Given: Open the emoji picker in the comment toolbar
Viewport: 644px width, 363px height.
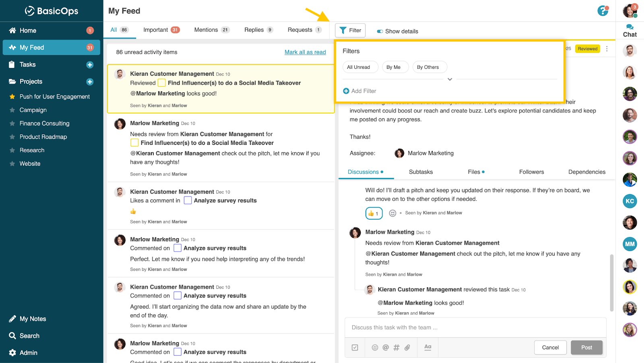Looking at the screenshot, I should click(x=375, y=348).
